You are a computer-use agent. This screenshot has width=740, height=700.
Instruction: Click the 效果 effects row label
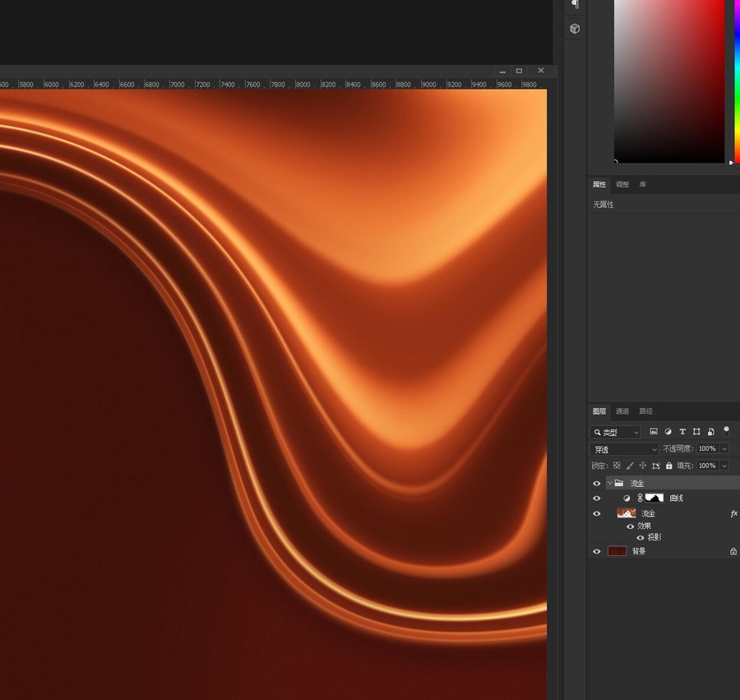tap(644, 526)
